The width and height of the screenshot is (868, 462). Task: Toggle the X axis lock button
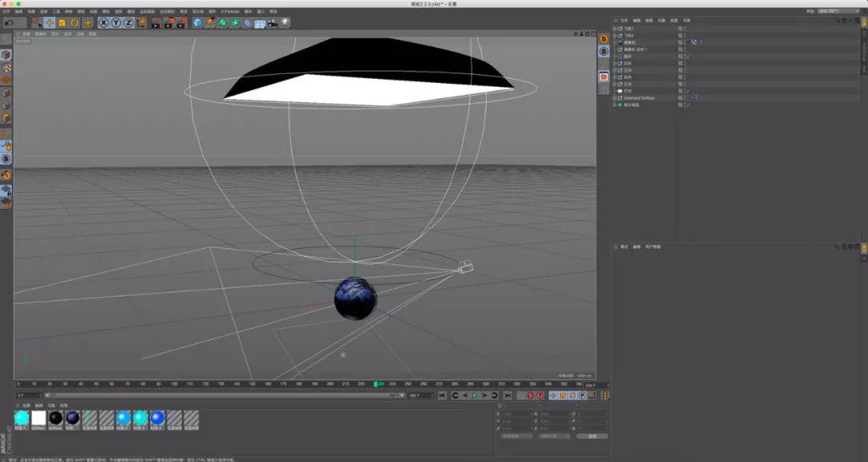point(104,22)
